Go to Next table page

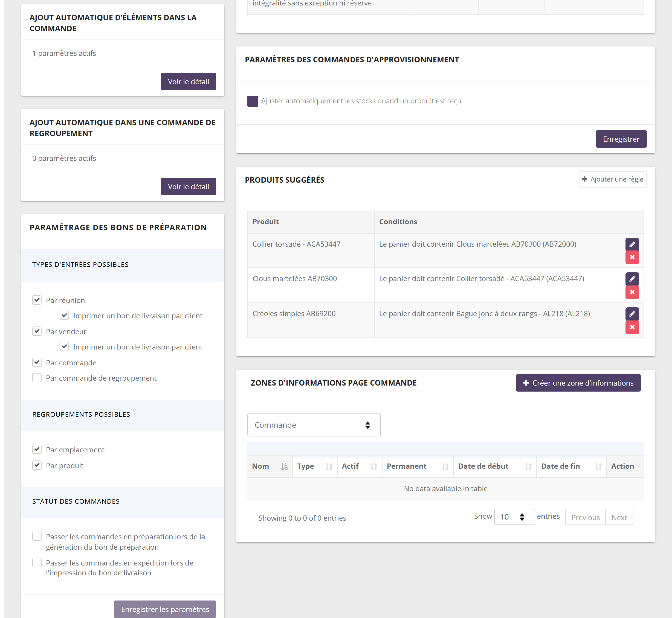pos(619,517)
